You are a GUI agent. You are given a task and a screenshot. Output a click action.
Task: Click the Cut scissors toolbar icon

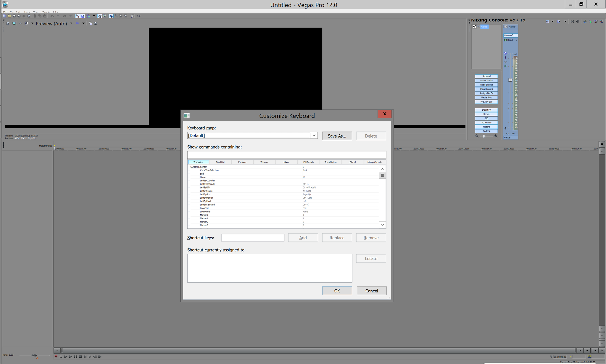[x=35, y=16]
